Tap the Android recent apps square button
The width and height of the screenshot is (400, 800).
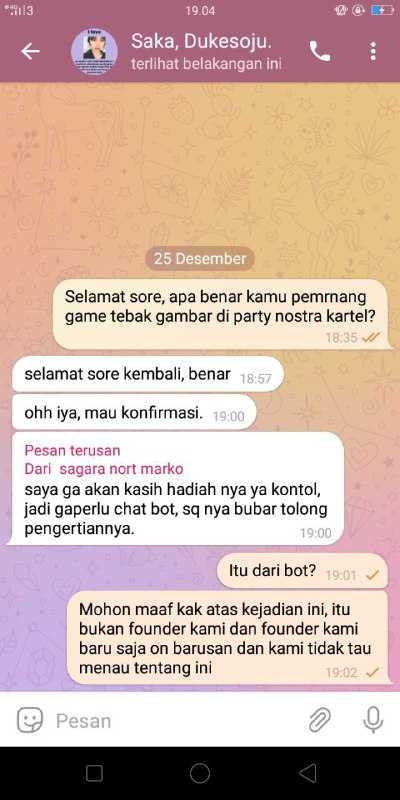click(x=94, y=773)
